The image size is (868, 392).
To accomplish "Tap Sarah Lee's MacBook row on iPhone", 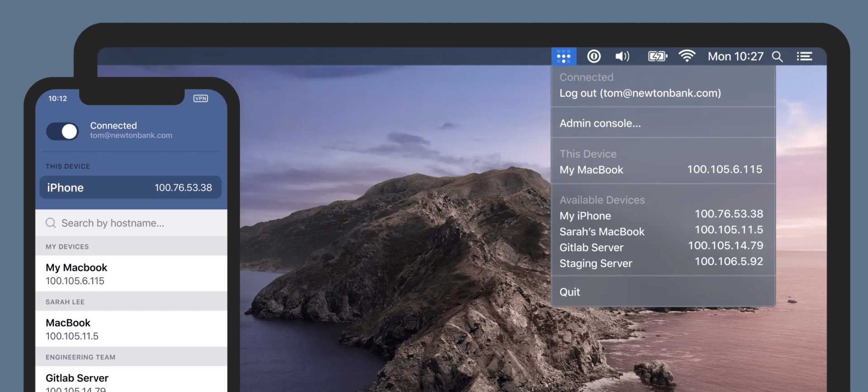I will (x=131, y=329).
